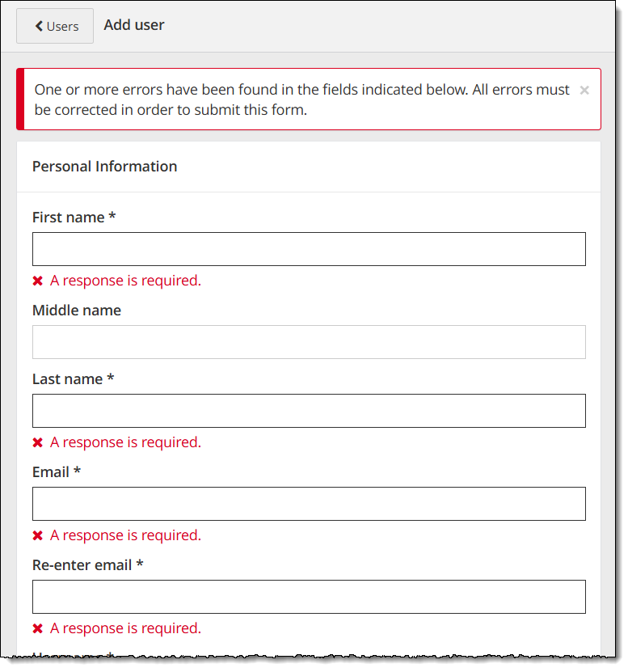Click the error X icon under Last name

pyautogui.click(x=37, y=443)
